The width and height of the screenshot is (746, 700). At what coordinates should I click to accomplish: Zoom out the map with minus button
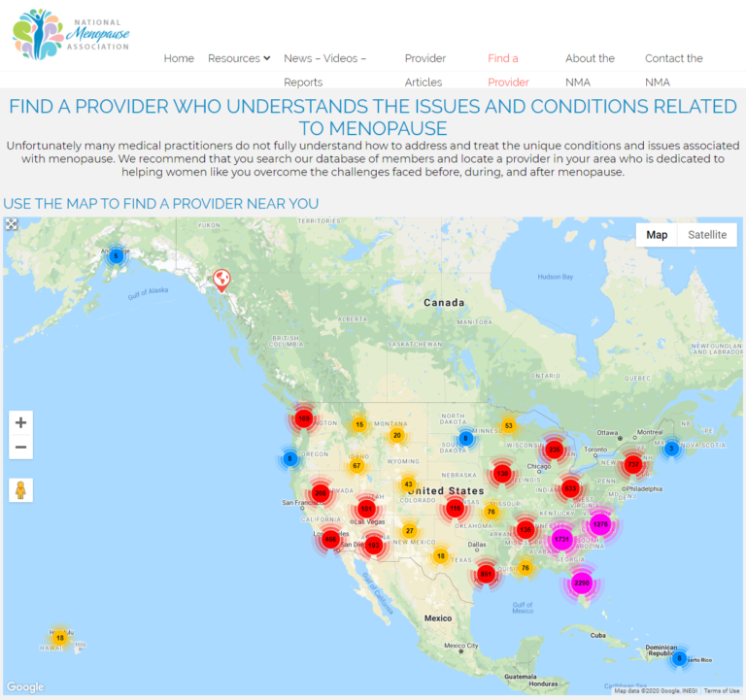point(20,448)
